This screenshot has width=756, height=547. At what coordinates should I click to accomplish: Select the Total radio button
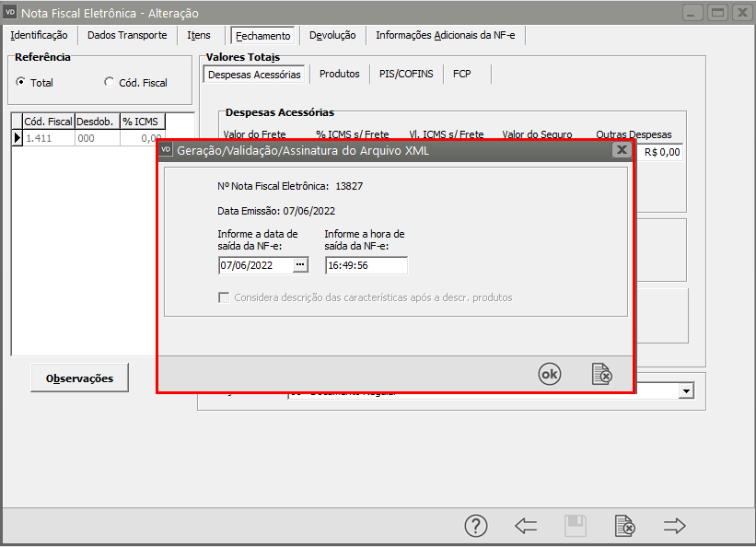point(21,82)
